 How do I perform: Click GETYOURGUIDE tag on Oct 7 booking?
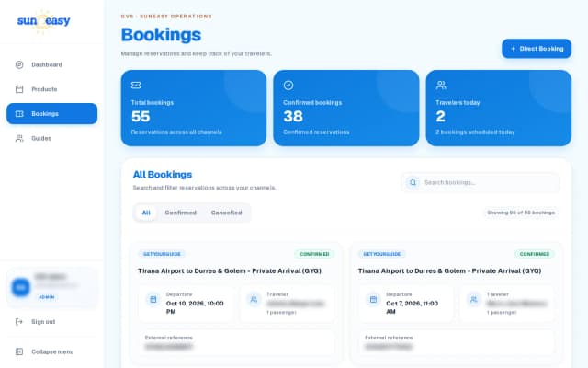(x=382, y=254)
